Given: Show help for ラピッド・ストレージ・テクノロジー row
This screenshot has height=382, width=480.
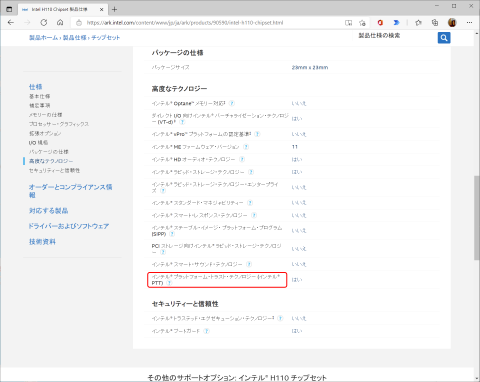Looking at the screenshot, I should click(x=251, y=172).
